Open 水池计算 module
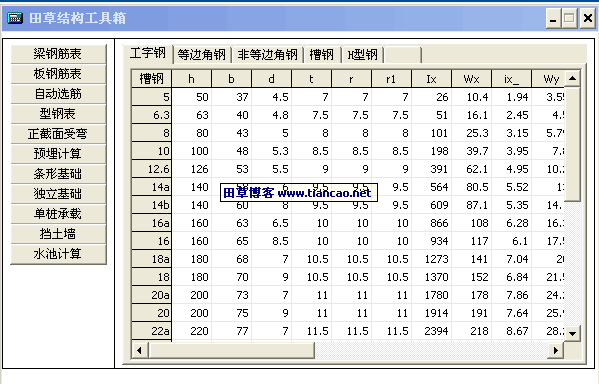The width and height of the screenshot is (599, 384). (x=58, y=254)
